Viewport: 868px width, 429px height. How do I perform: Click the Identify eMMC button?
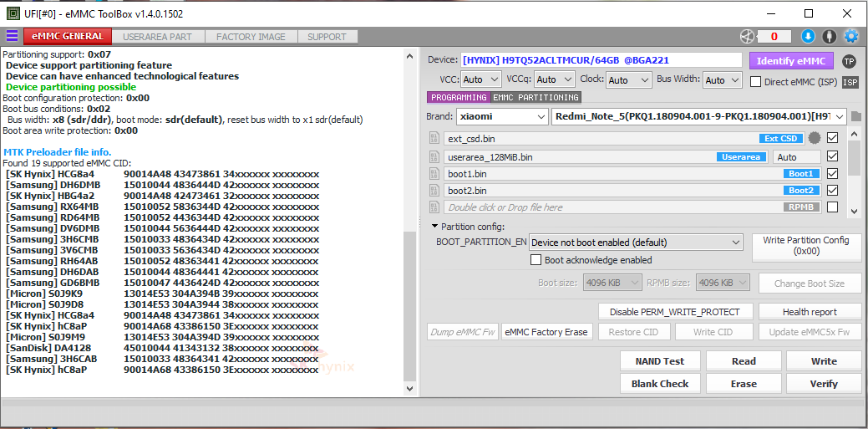791,61
